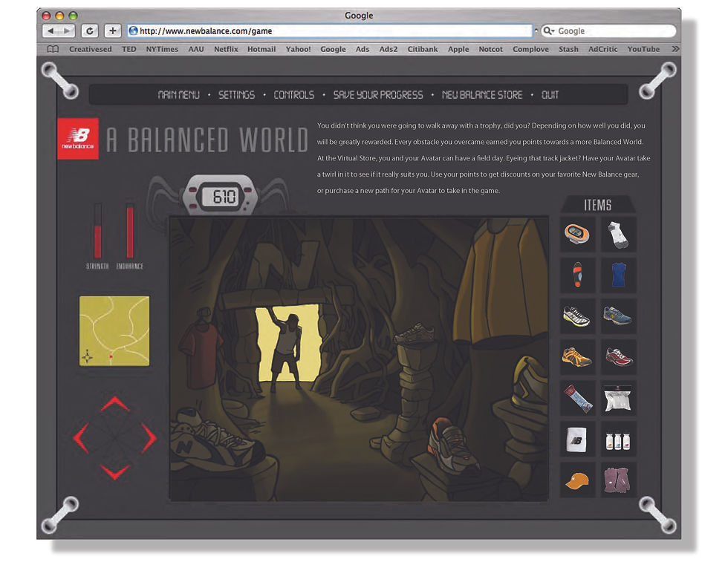This screenshot has height=562, width=728.
Task: Select the orange running shoe item
Action: [578, 357]
